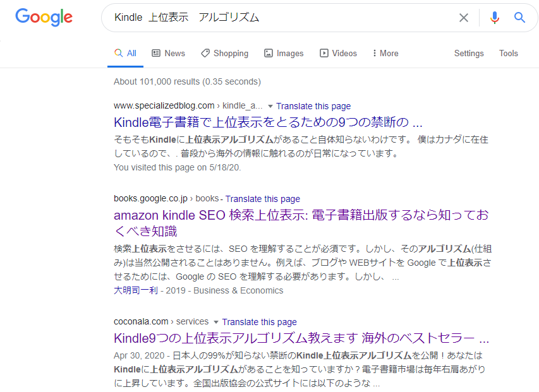
Task: Start voice search with microphone icon
Action: tap(494, 18)
